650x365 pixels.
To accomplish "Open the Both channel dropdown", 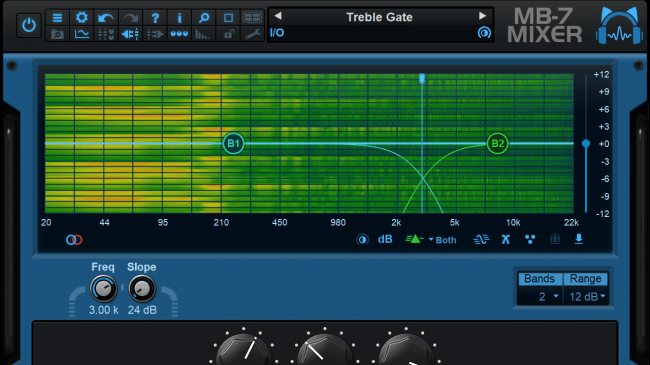I will [x=442, y=240].
